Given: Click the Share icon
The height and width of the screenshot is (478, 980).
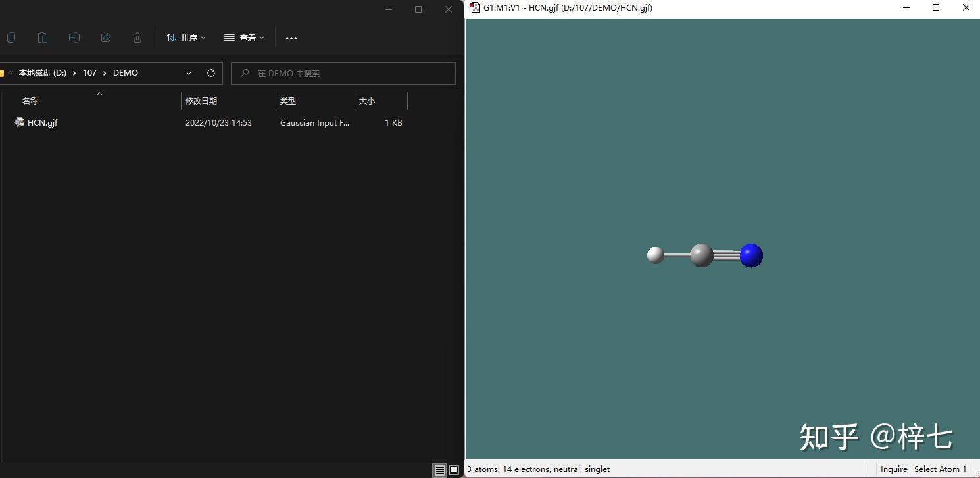Looking at the screenshot, I should tap(106, 38).
